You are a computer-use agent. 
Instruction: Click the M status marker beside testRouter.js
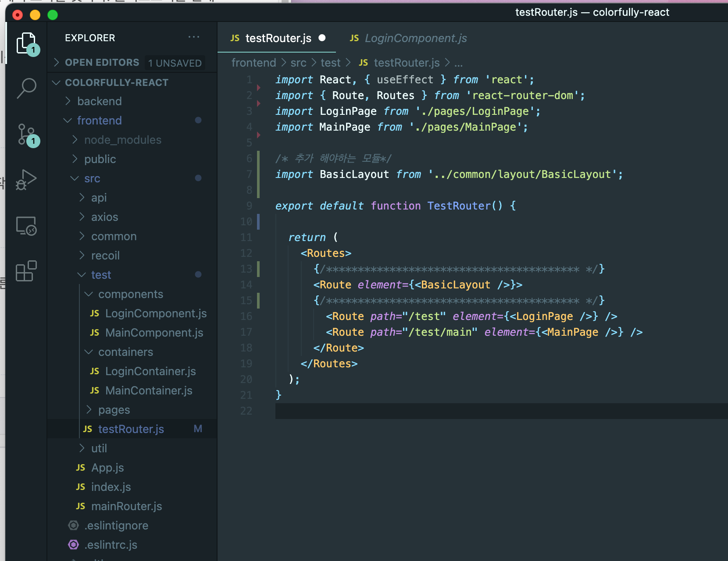tap(198, 429)
